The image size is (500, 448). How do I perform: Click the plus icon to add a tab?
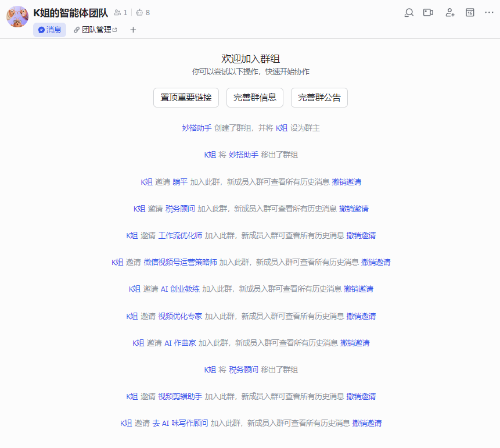(132, 30)
